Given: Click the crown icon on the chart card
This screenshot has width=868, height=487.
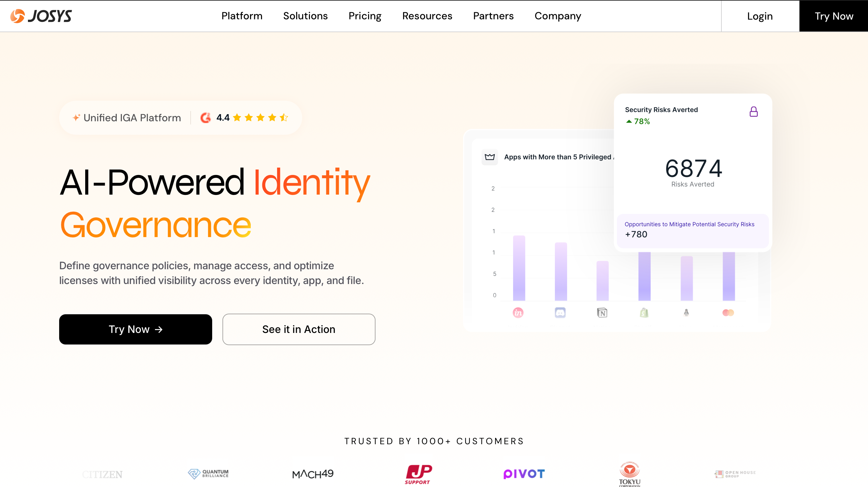Looking at the screenshot, I should coord(490,157).
